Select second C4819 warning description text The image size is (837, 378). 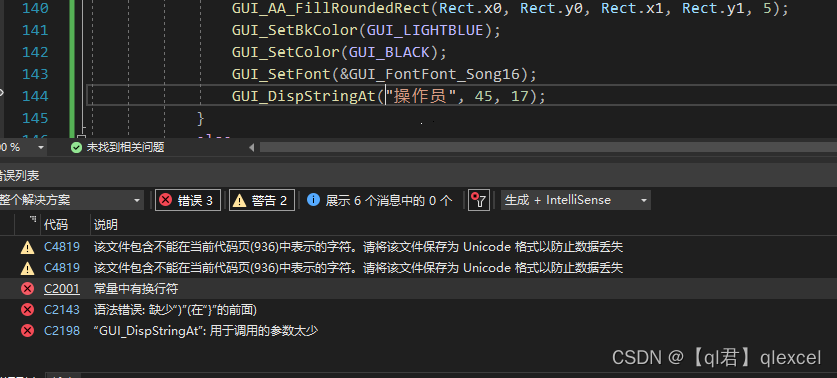pyautogui.click(x=358, y=267)
